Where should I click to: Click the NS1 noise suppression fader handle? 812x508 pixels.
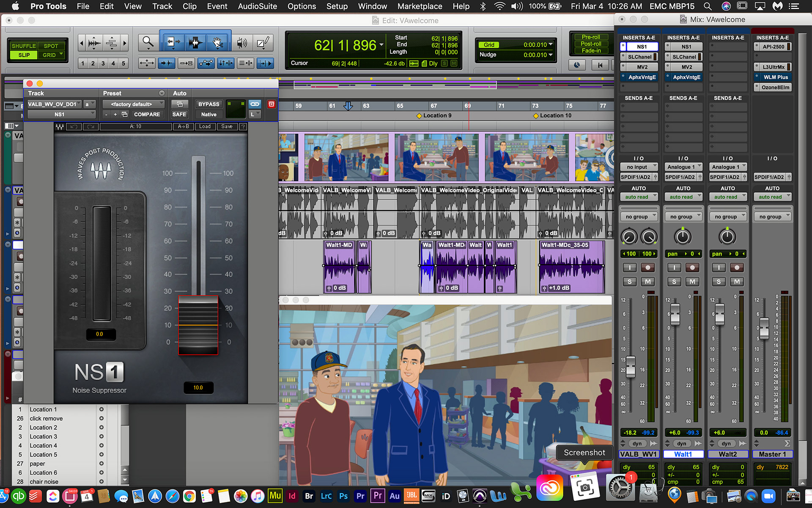[198, 325]
